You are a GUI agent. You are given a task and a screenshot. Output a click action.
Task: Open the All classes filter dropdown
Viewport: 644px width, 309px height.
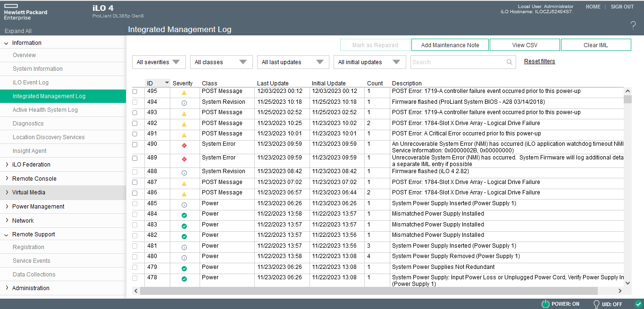221,62
